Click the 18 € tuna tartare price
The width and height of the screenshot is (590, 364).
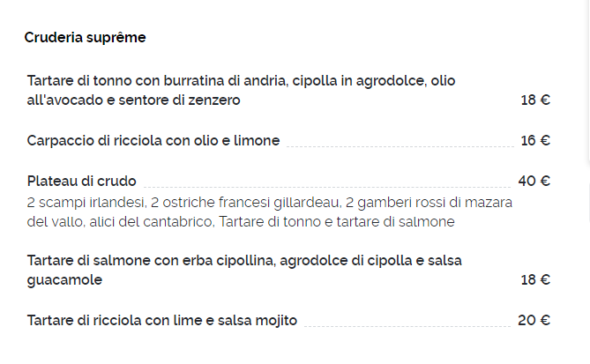click(x=535, y=100)
